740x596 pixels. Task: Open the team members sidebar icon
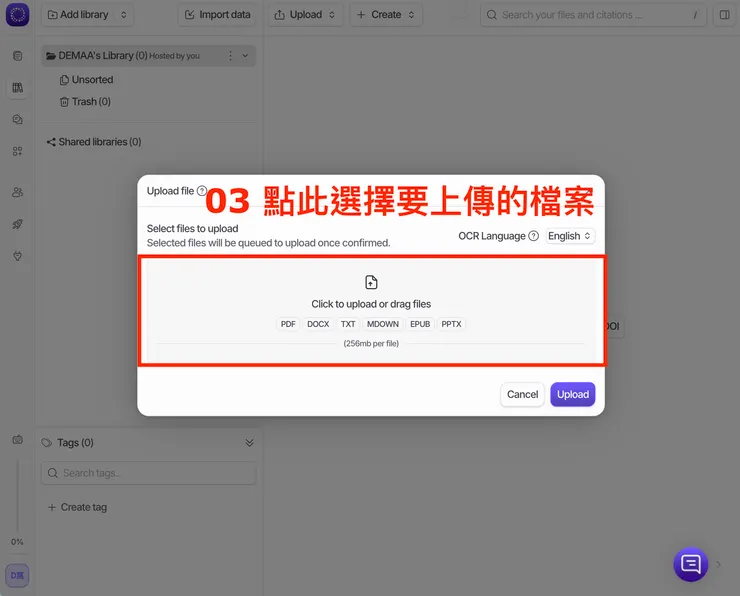pos(17,192)
